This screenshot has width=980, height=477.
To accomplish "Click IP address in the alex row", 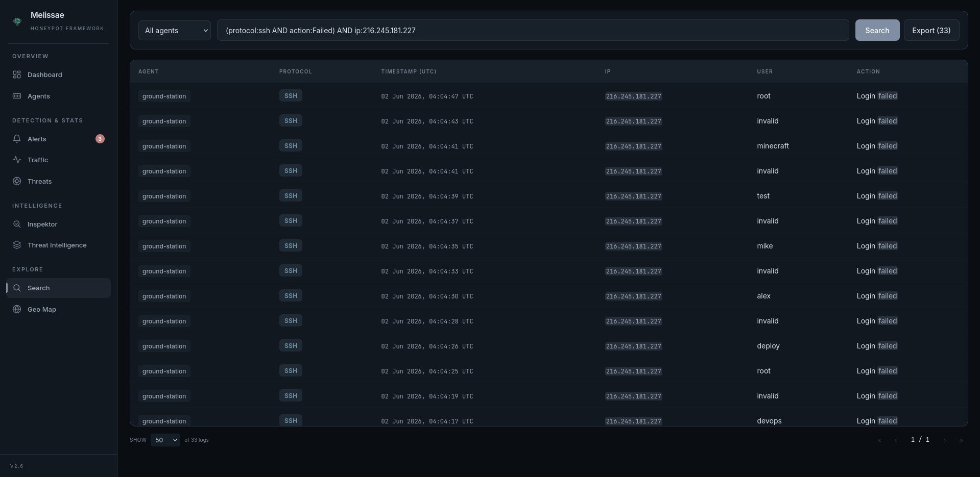I will click(633, 296).
